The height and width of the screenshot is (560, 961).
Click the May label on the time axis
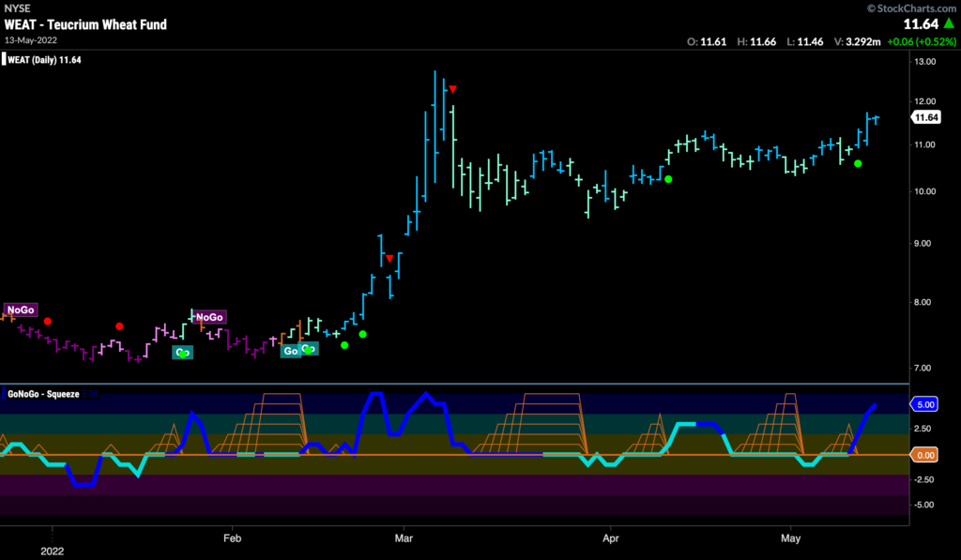(x=790, y=537)
